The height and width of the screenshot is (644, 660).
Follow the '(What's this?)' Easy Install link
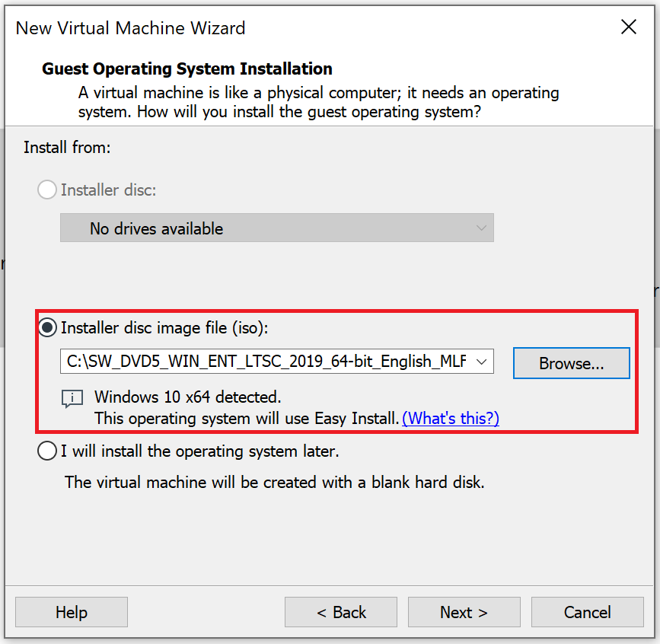(x=450, y=418)
